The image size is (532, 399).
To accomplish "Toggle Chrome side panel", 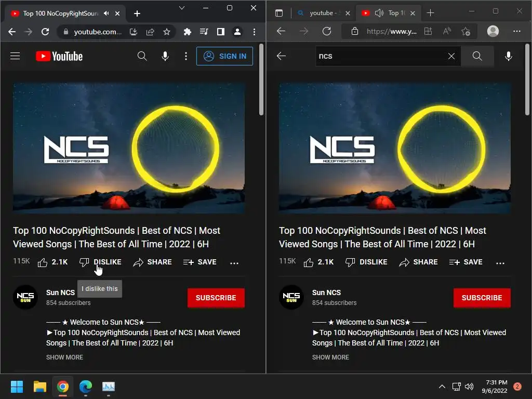I will coord(220,32).
